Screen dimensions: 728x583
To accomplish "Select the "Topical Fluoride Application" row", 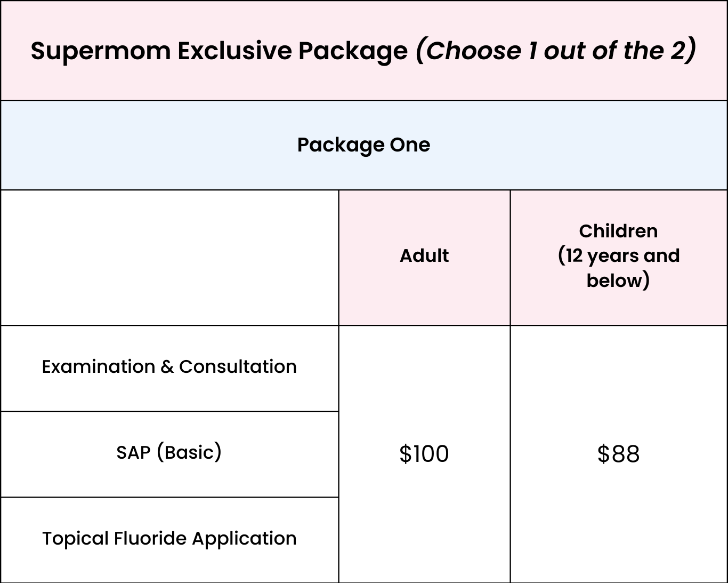I will point(169,539).
